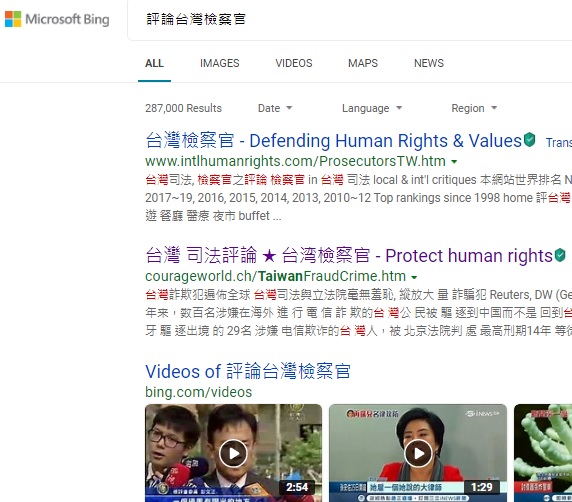Screen dimensions: 572x502
Task: Open the Videos of 評論台灣檢察官 heading link
Action: click(x=248, y=371)
